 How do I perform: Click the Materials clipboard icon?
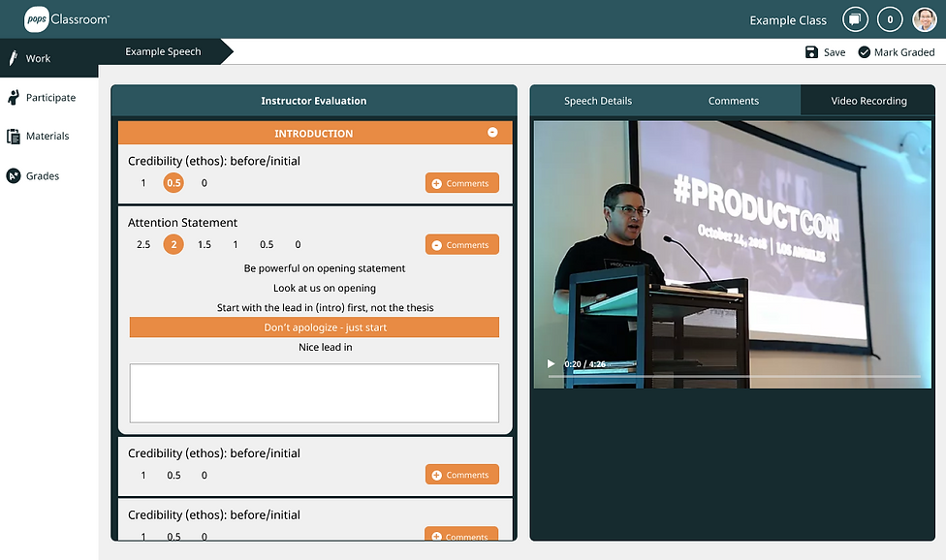[x=14, y=137]
